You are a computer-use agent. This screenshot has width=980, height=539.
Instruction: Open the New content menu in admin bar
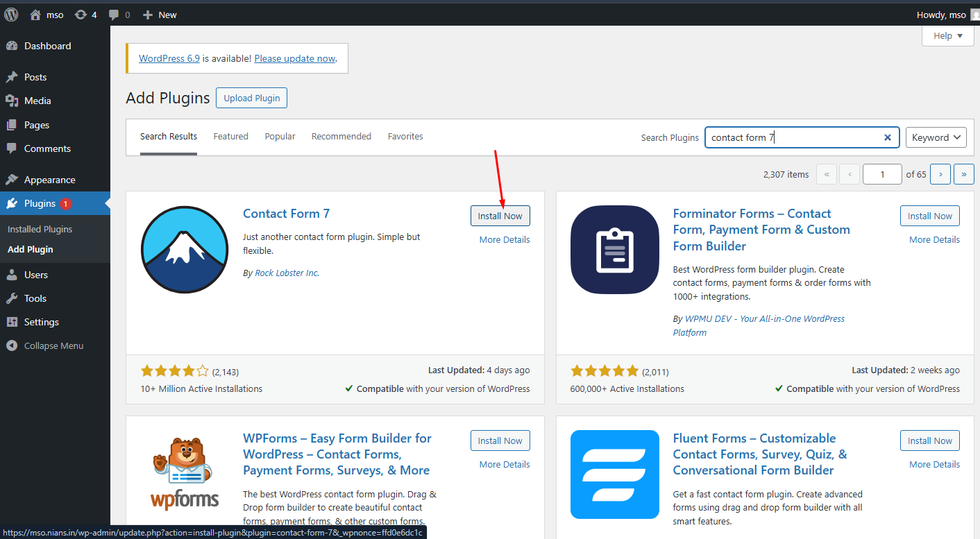[160, 15]
